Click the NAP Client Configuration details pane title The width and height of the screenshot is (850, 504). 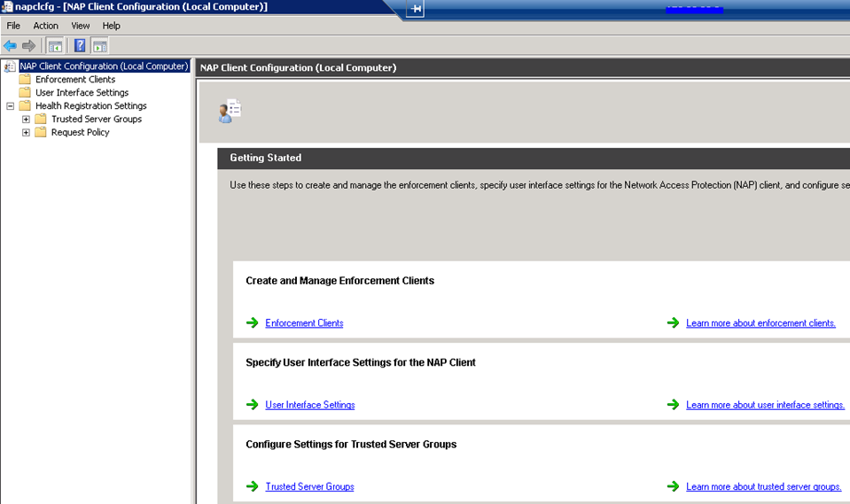(298, 67)
